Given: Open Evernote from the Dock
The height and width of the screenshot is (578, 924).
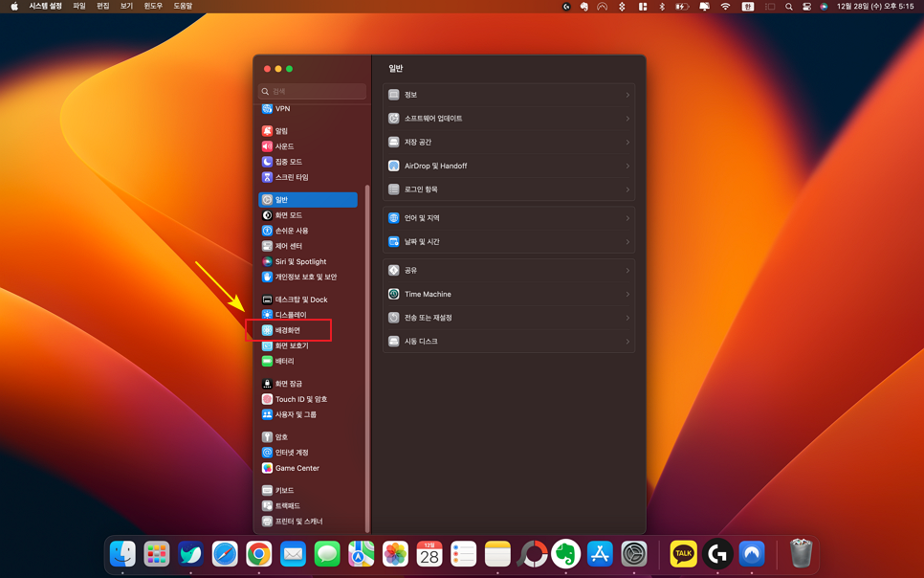Looking at the screenshot, I should point(565,554).
